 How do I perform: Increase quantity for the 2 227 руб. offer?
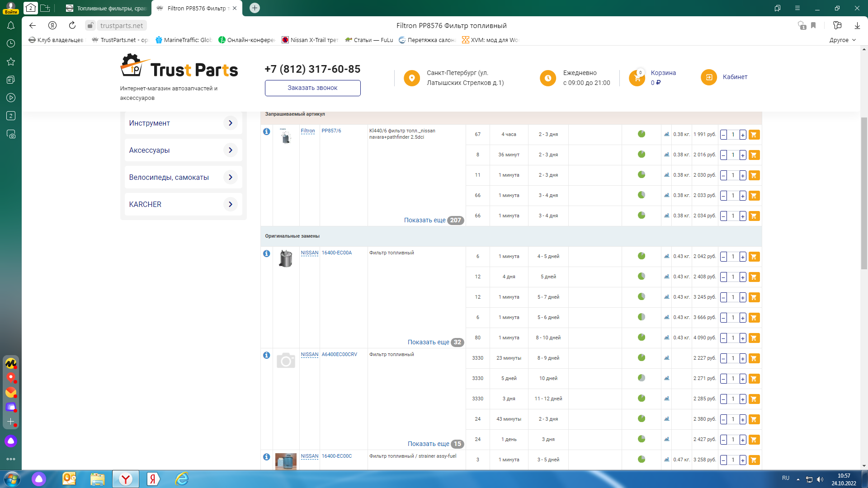pos(743,358)
